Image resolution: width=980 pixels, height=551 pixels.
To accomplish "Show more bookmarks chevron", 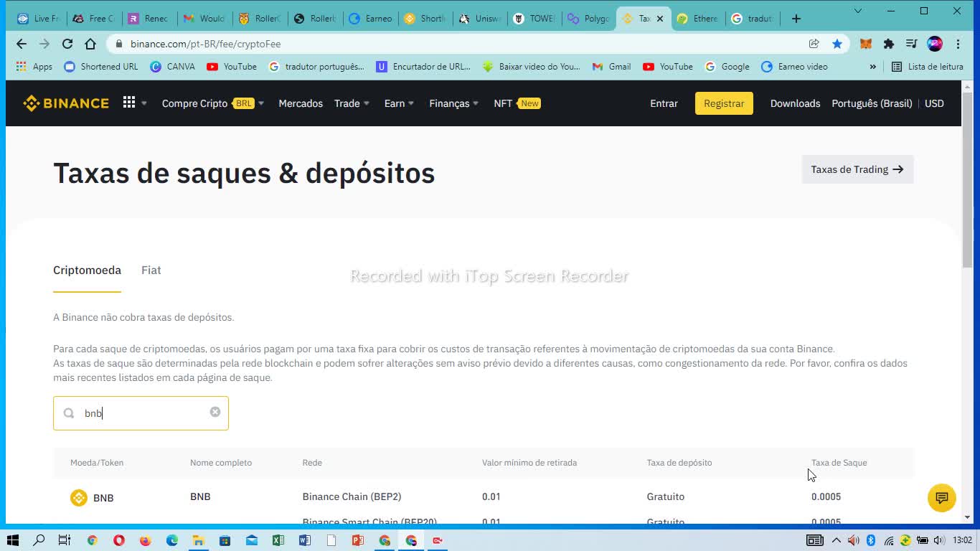I will pos(873,67).
